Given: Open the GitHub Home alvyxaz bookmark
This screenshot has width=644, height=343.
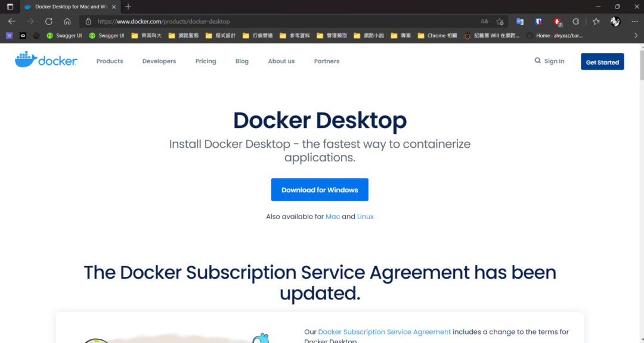Looking at the screenshot, I should pyautogui.click(x=555, y=36).
